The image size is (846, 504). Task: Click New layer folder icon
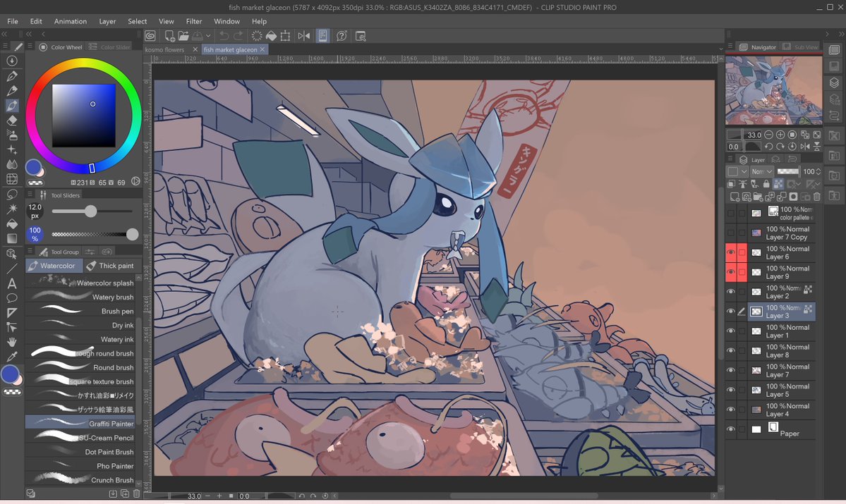pos(759,197)
